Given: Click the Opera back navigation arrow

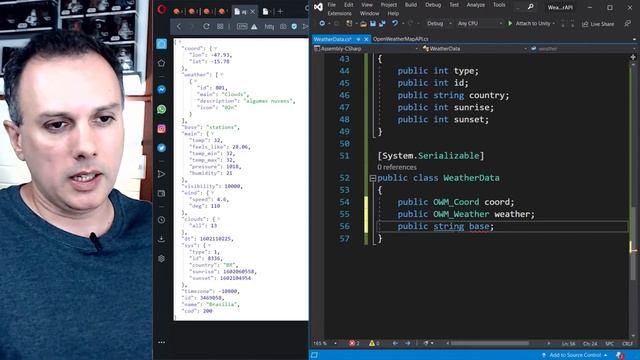Looking at the screenshot, I should pos(179,27).
